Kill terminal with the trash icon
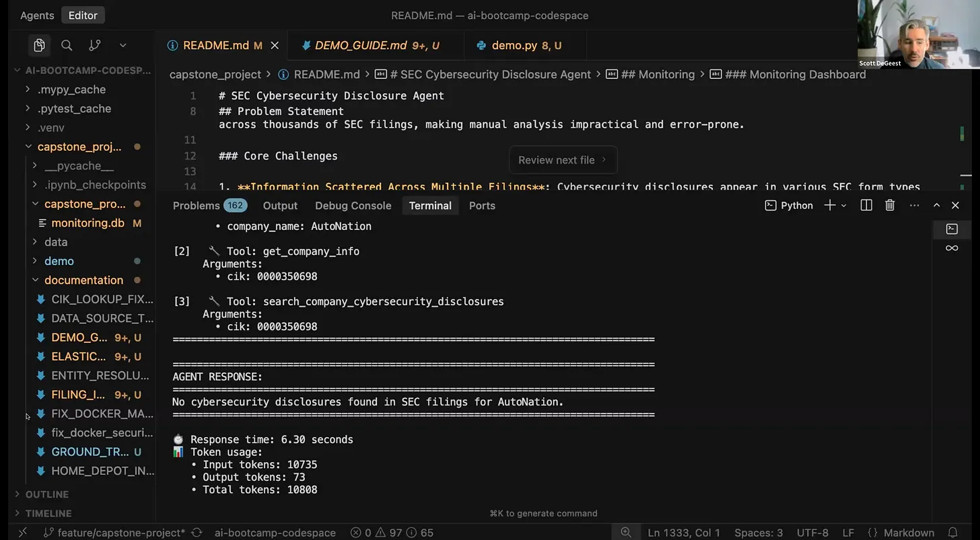 coord(890,206)
